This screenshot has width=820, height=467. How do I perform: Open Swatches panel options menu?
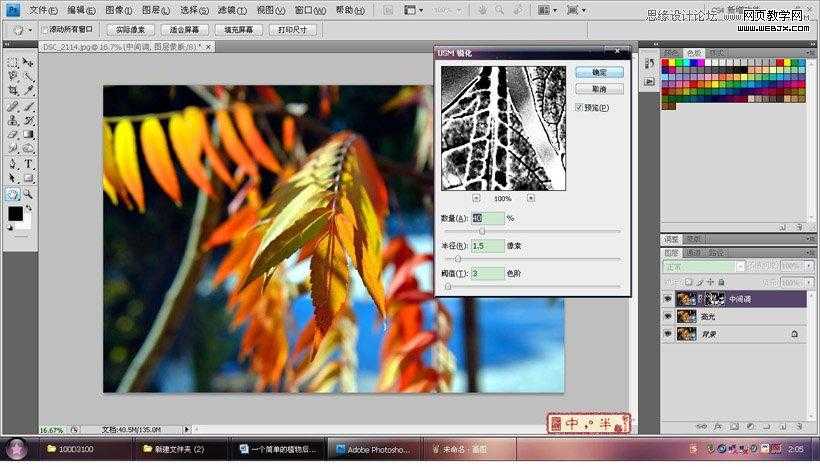(810, 53)
